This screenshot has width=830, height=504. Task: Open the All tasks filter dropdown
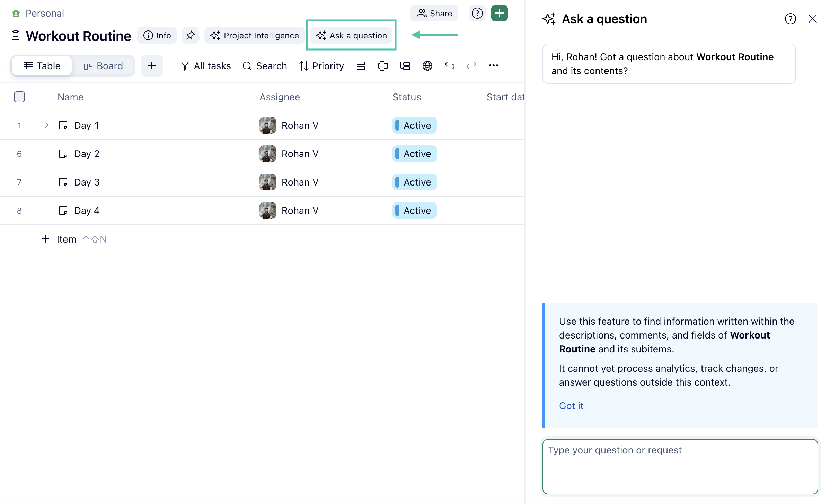(206, 66)
